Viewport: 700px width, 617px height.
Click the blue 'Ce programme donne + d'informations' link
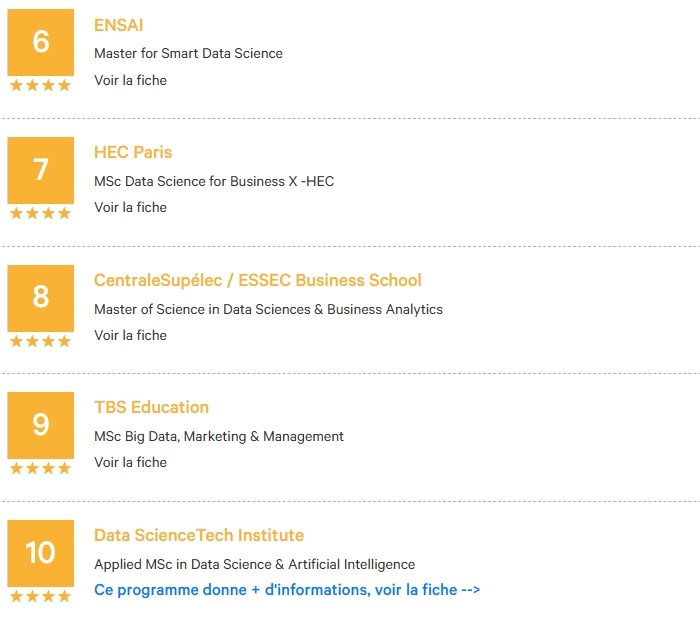287,590
